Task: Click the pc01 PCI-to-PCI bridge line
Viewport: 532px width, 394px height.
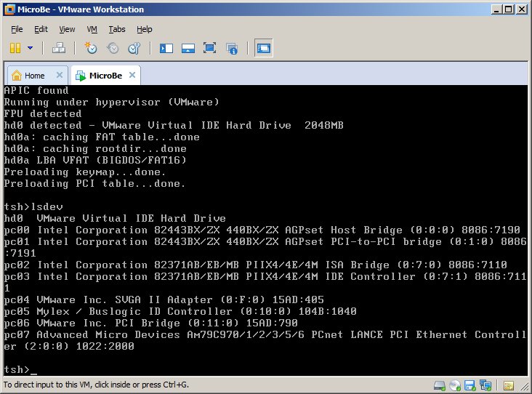Action: (x=265, y=247)
